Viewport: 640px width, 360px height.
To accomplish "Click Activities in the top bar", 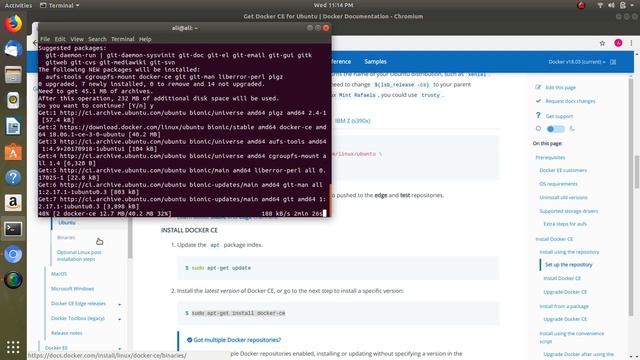I will click(18, 5).
